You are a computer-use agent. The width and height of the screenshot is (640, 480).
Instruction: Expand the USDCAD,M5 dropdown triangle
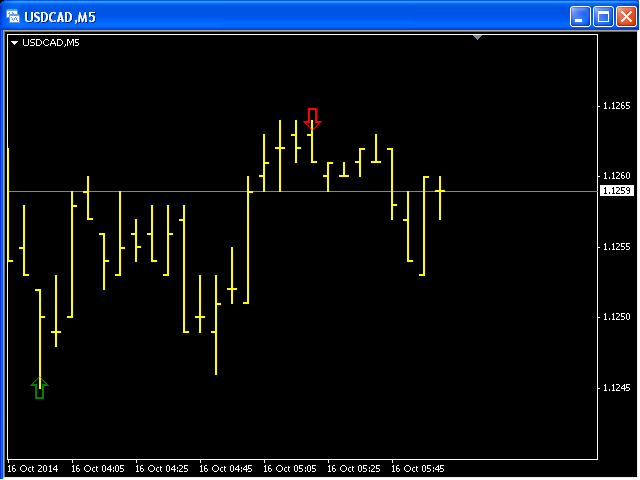(x=15, y=43)
